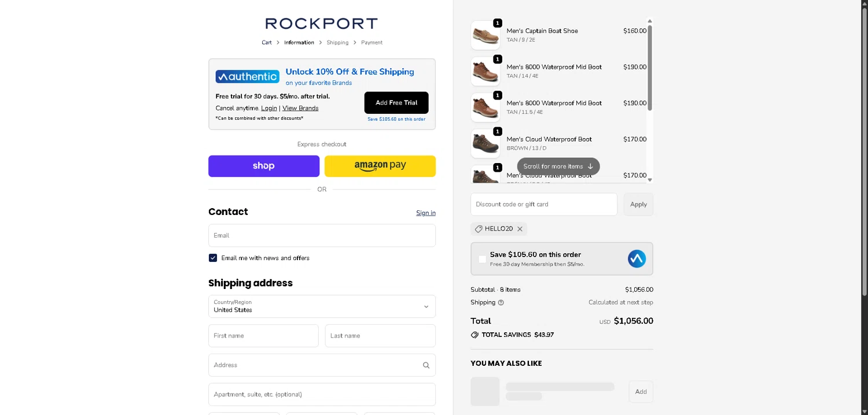
Task: Remove the HELLO20 discount code
Action: (520, 229)
